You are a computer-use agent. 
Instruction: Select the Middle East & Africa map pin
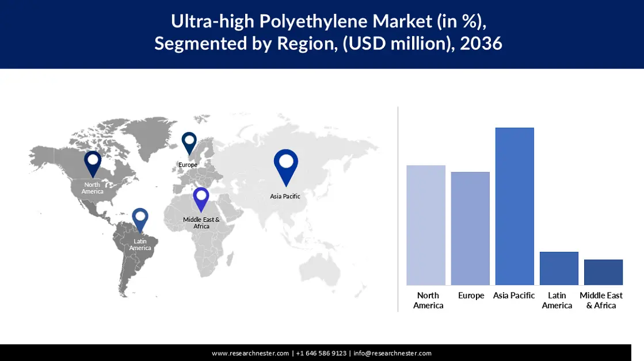pos(200,198)
